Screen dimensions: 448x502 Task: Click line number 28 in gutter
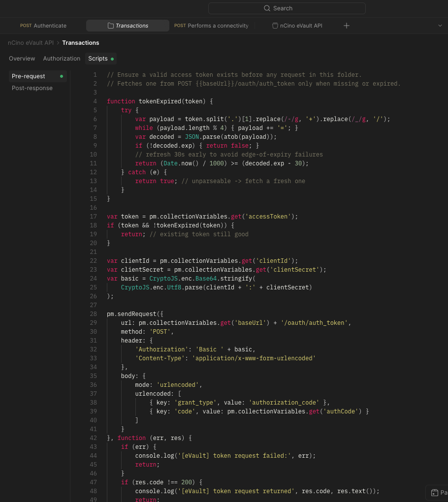coord(93,314)
